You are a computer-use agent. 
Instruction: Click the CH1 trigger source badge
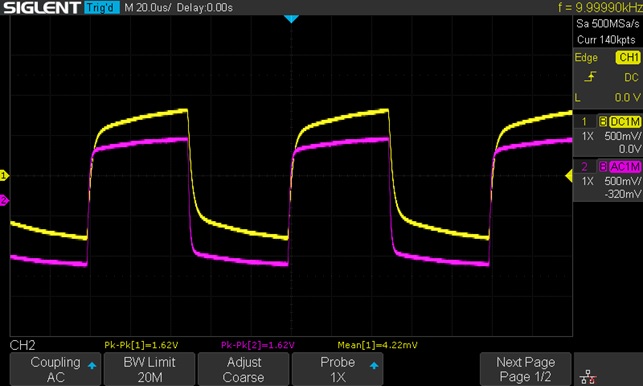point(628,57)
